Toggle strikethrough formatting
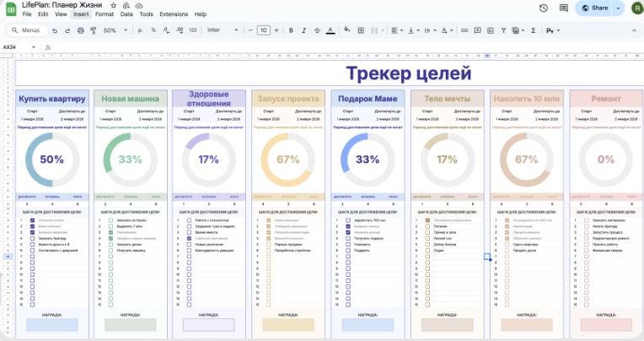Image resolution: width=644 pixels, height=341 pixels. tap(317, 30)
